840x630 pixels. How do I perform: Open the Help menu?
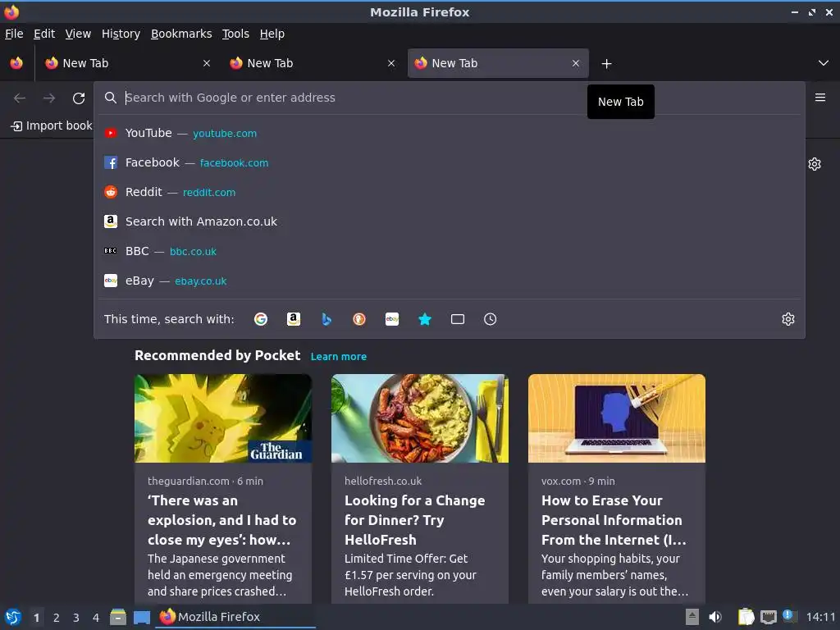[272, 34]
